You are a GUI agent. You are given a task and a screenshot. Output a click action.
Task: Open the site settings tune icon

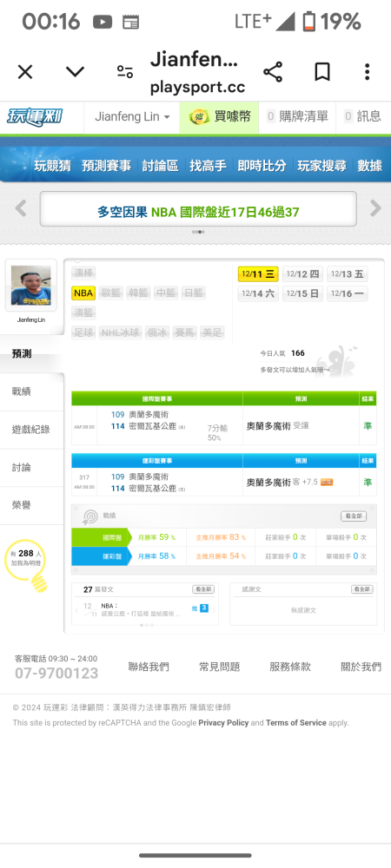pos(125,72)
